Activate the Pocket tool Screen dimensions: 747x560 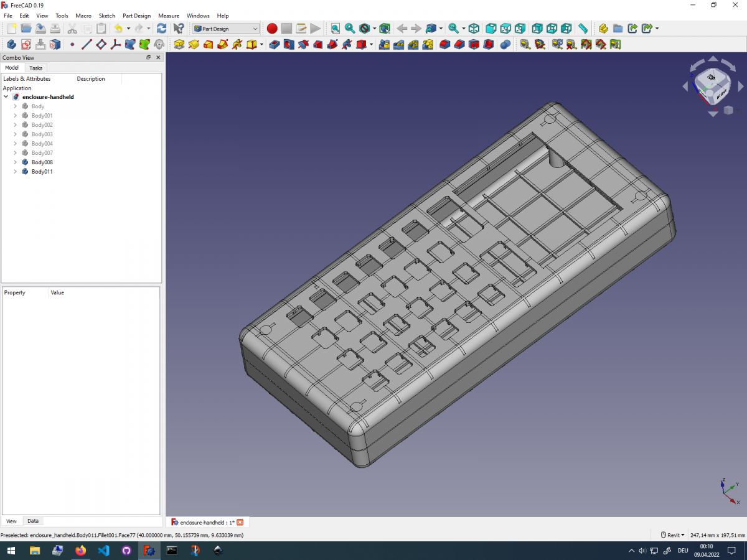[x=274, y=44]
